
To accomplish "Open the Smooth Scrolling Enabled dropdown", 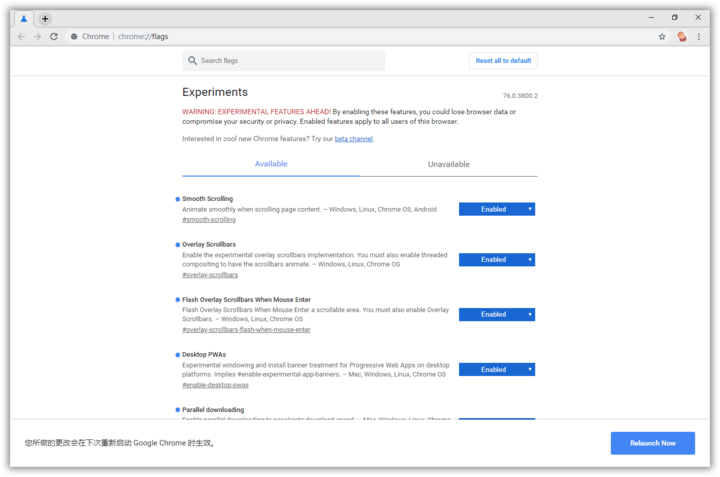I will pyautogui.click(x=496, y=209).
